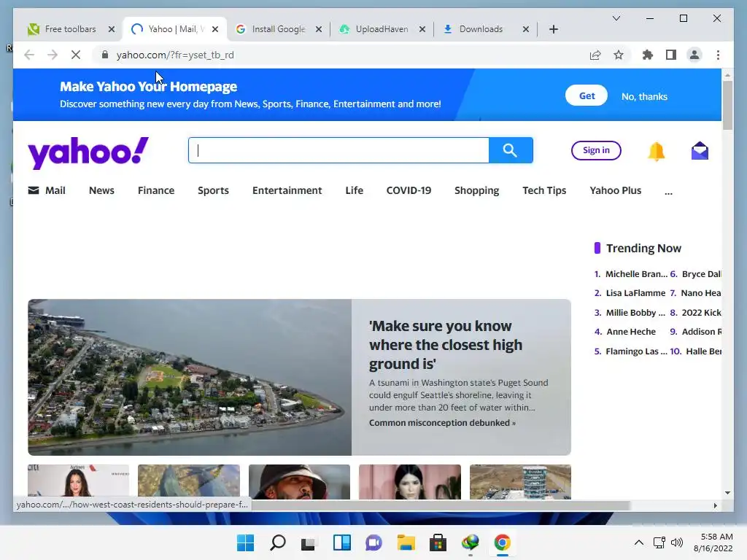Open the Life navigation item

354,190
